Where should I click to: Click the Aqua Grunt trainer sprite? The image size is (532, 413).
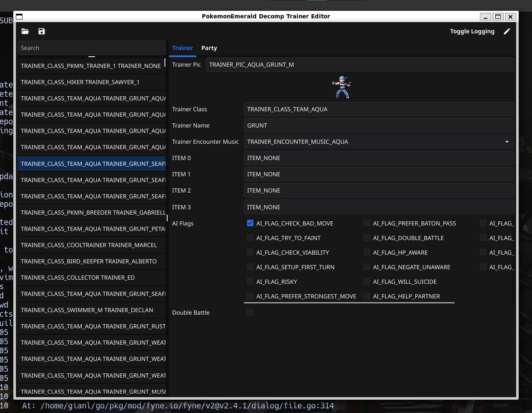coord(341,87)
